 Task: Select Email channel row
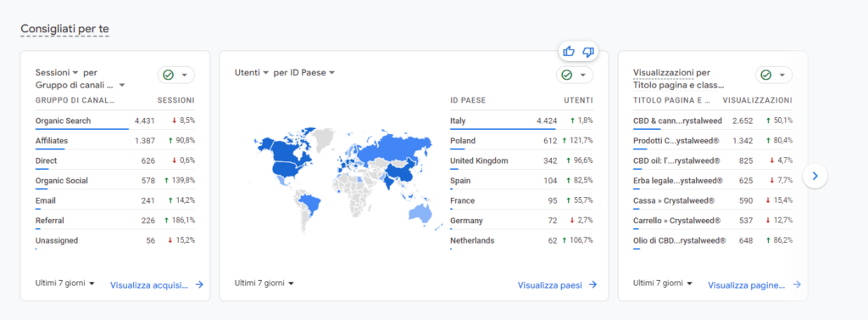[x=115, y=201]
